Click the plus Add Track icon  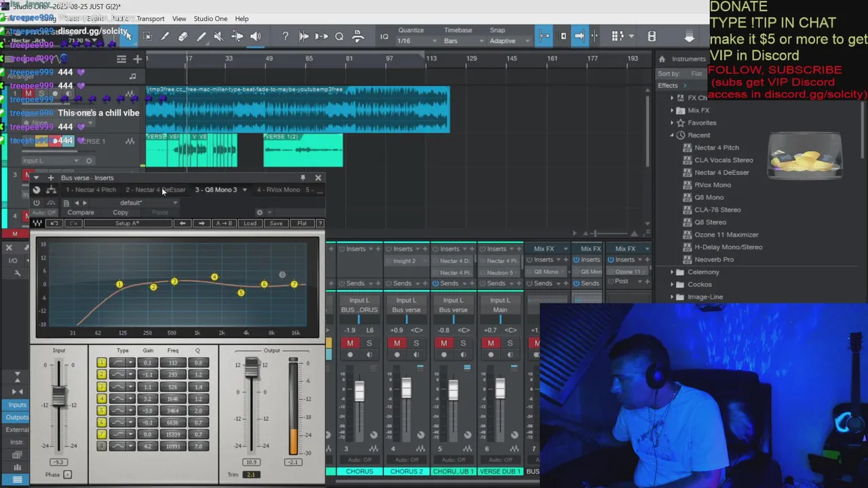click(x=137, y=59)
